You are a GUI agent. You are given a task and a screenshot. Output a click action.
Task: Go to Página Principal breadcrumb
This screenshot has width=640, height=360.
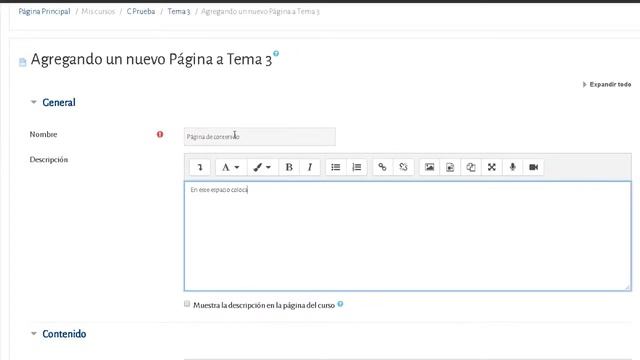[44, 11]
